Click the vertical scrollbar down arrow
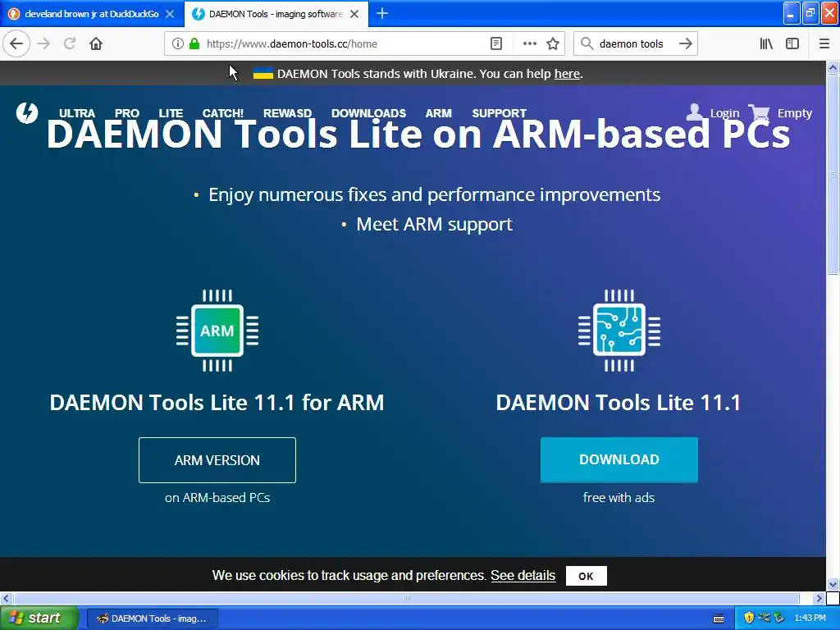The width and height of the screenshot is (840, 630). point(833,584)
